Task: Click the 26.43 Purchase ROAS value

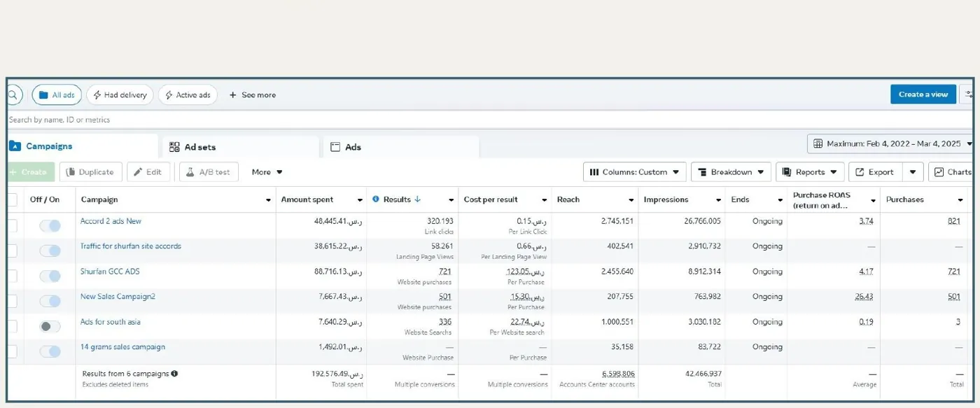Action: tap(864, 297)
